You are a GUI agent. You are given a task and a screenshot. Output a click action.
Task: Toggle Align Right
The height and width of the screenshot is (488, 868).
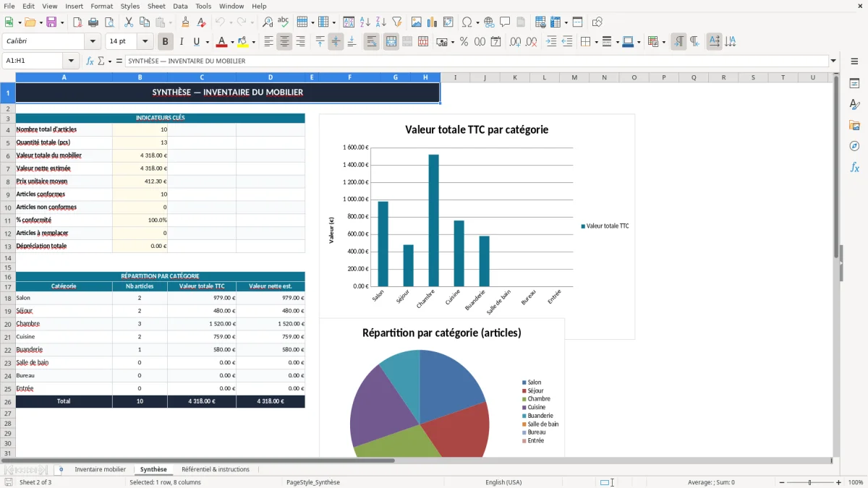[x=300, y=42]
